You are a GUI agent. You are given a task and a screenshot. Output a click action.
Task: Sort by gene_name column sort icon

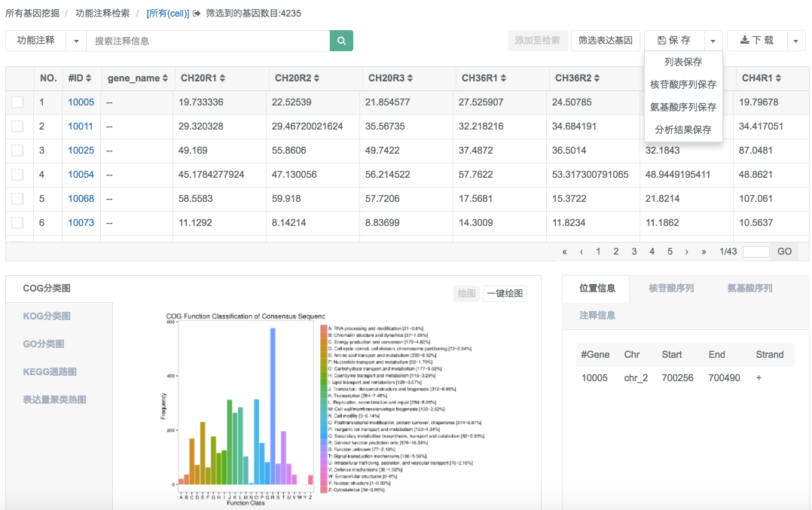(x=165, y=78)
